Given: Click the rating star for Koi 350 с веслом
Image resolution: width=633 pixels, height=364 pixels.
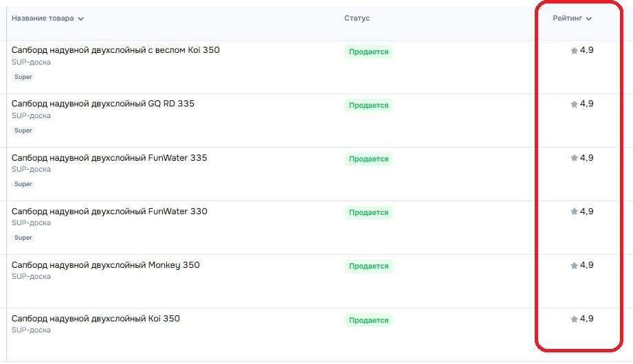Looking at the screenshot, I should [x=574, y=51].
